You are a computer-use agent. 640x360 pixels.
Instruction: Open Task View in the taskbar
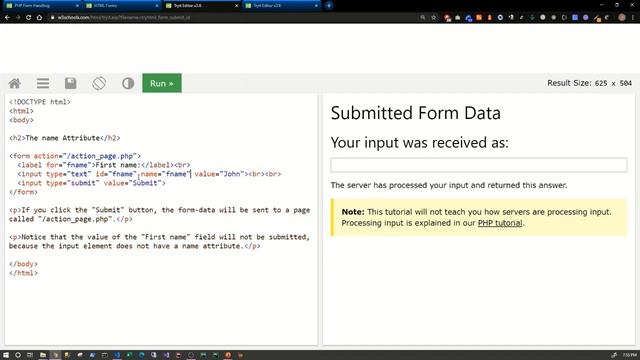point(30,355)
